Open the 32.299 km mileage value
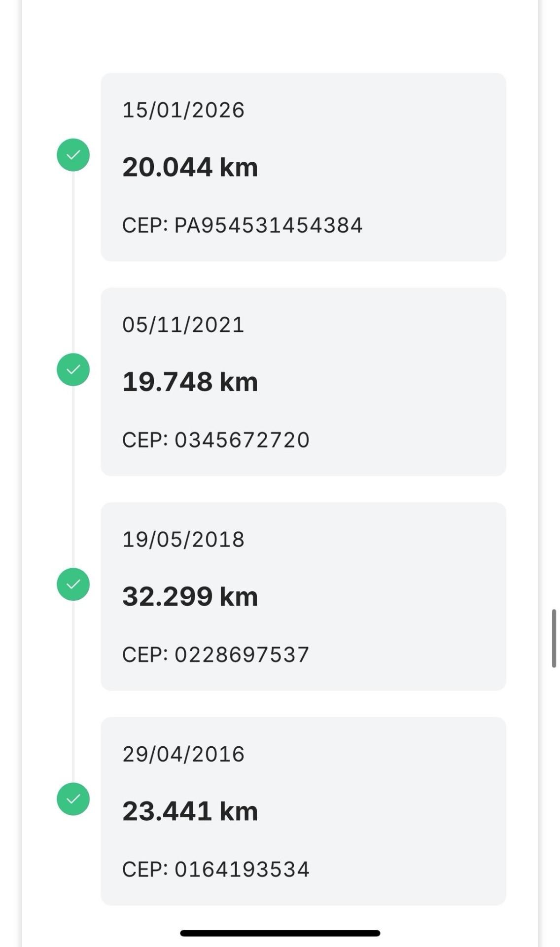560x947 pixels. pos(190,597)
